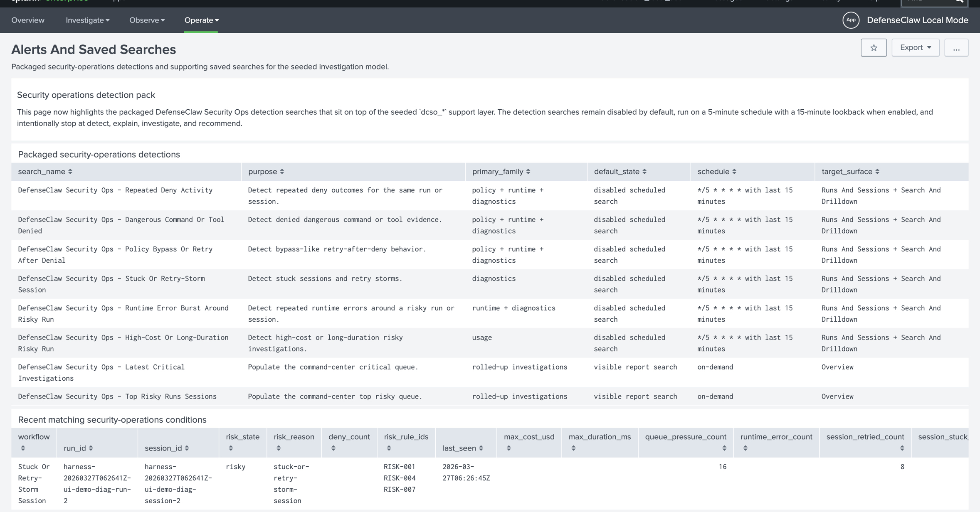Screen dimensions: 980x512
Task: Click the App circle icon
Action: (851, 20)
